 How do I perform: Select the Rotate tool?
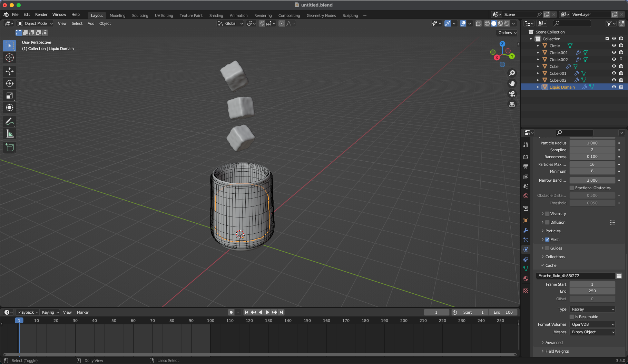coord(10,83)
